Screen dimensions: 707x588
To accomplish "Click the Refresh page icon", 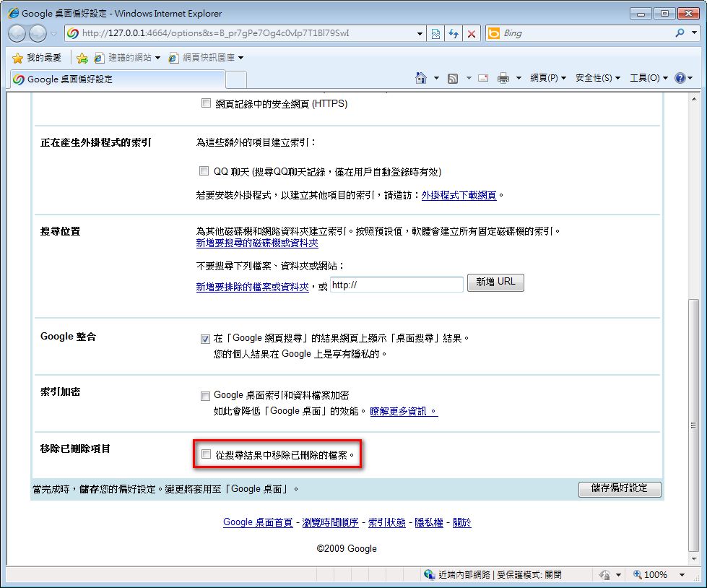I will pyautogui.click(x=453, y=33).
